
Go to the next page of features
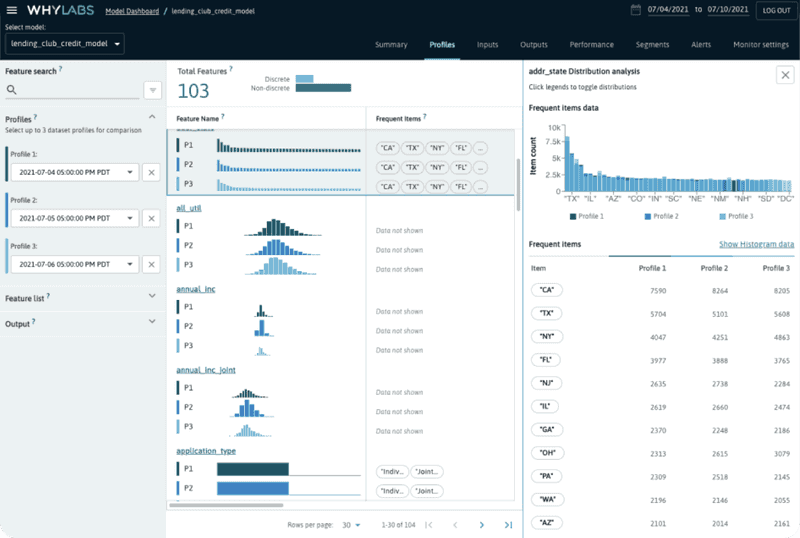(x=481, y=524)
